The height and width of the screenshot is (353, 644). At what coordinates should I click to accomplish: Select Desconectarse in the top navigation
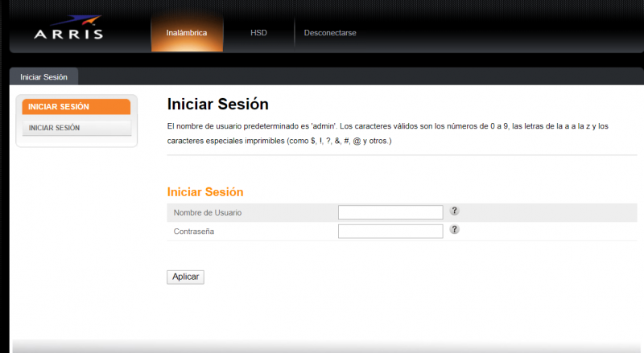(330, 33)
